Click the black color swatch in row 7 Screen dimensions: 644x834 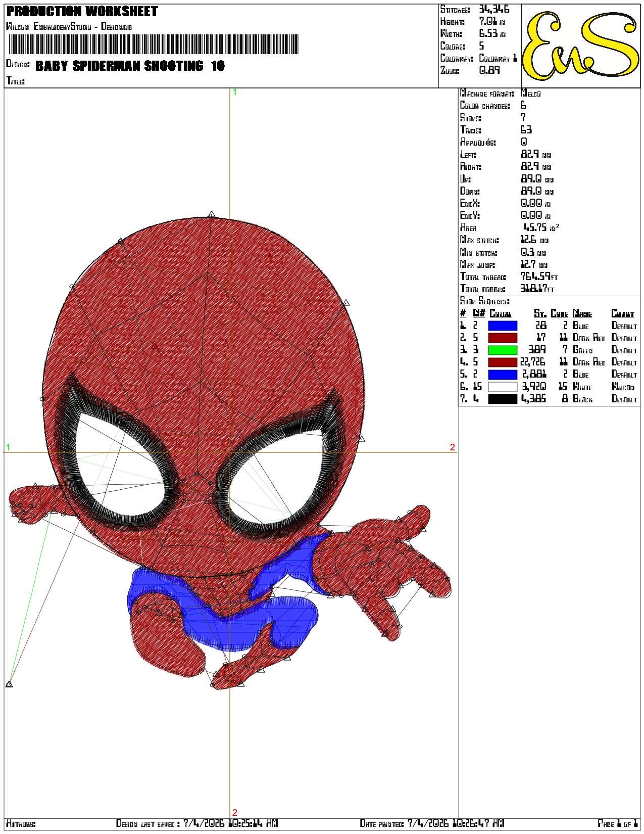coord(503,399)
